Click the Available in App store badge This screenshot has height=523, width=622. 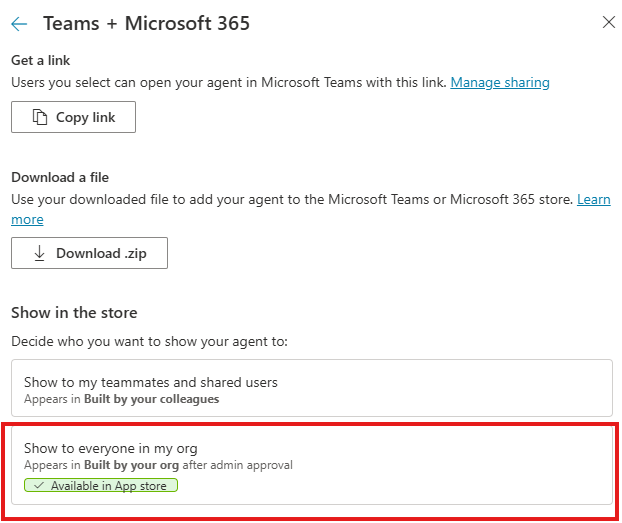tap(101, 485)
